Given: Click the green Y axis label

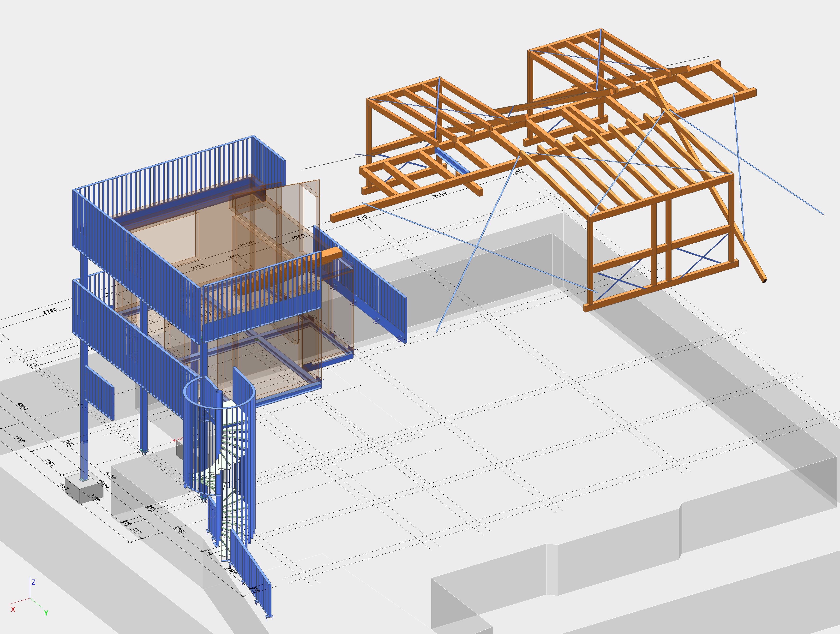Looking at the screenshot, I should coord(46,613).
